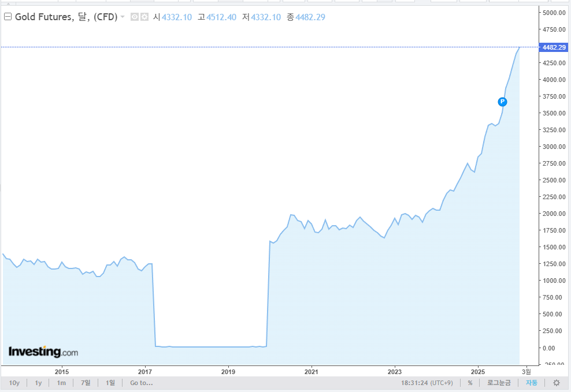The image size is (571, 392).
Task: Open the Go to... date dialog
Action: (x=141, y=383)
